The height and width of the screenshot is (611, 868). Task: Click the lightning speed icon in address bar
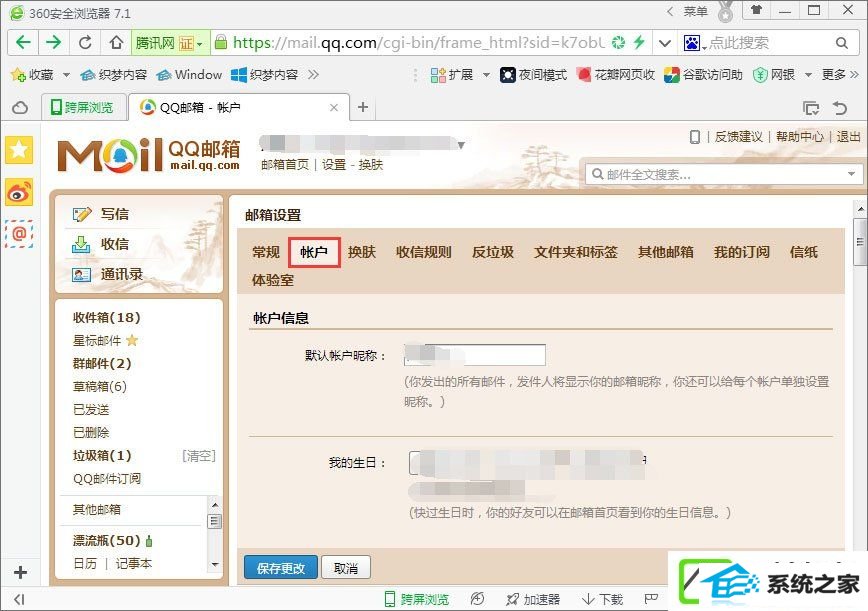pyautogui.click(x=639, y=42)
